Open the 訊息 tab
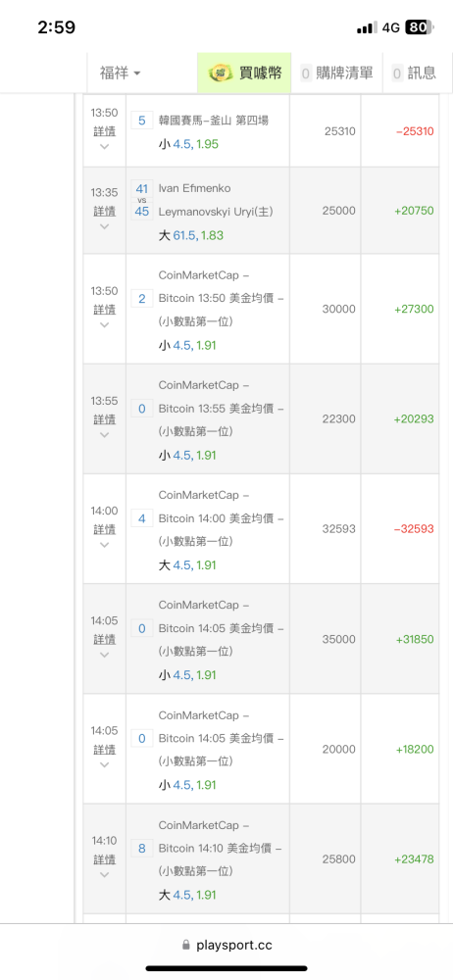 (x=414, y=73)
